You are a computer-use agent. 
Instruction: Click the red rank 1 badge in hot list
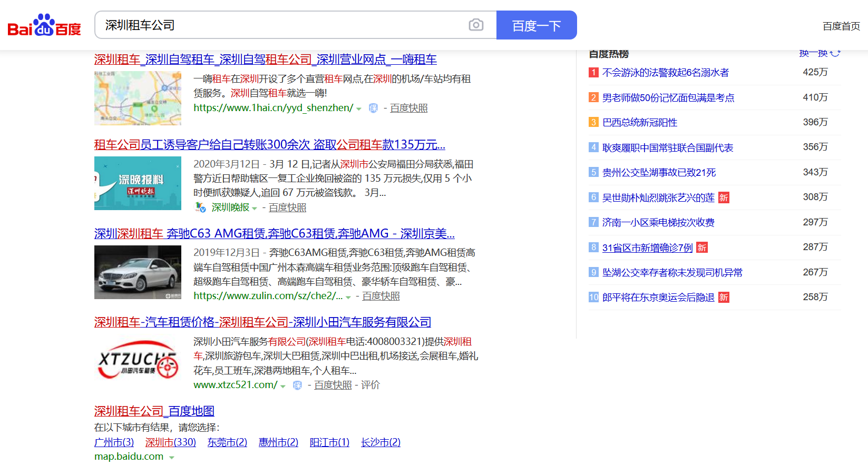(593, 73)
